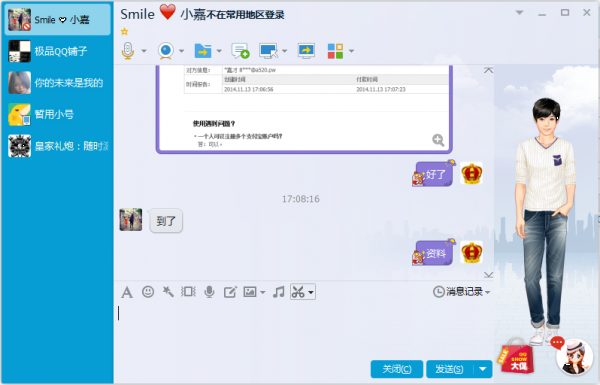Open the 极品QQ铺子 conversation
600x385 pixels.
coord(57,51)
